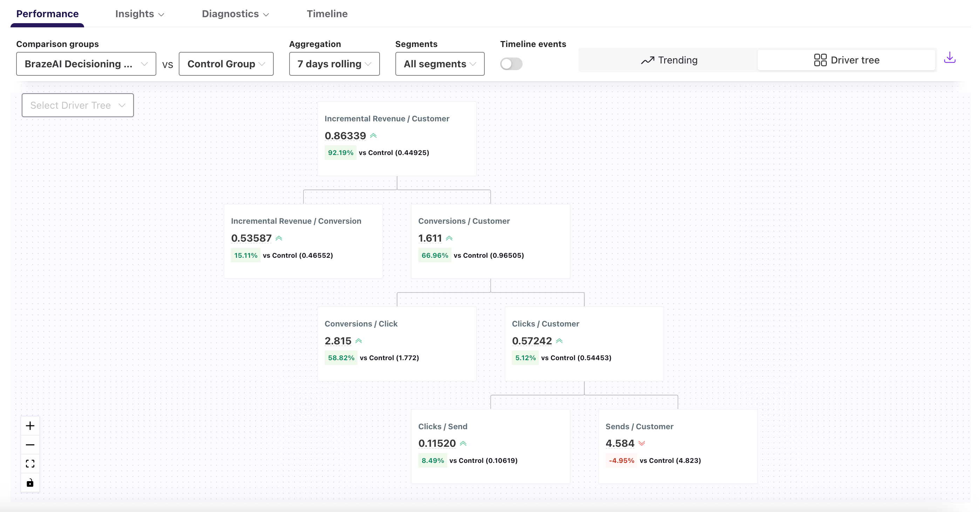The height and width of the screenshot is (512, 980).
Task: Click the zoom in icon on the canvas
Action: [x=30, y=426]
